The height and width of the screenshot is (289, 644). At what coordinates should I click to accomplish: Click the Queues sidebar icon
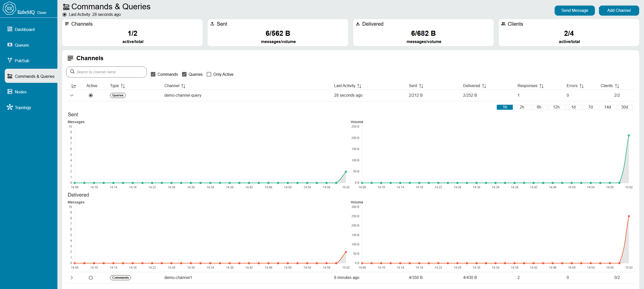pyautogui.click(x=10, y=45)
